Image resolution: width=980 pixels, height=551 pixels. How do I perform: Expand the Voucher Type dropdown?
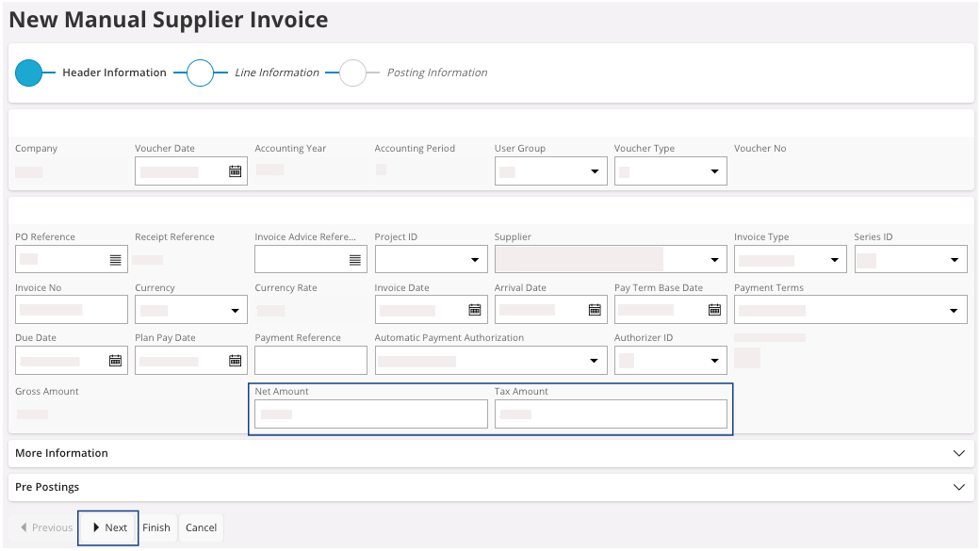tap(714, 171)
